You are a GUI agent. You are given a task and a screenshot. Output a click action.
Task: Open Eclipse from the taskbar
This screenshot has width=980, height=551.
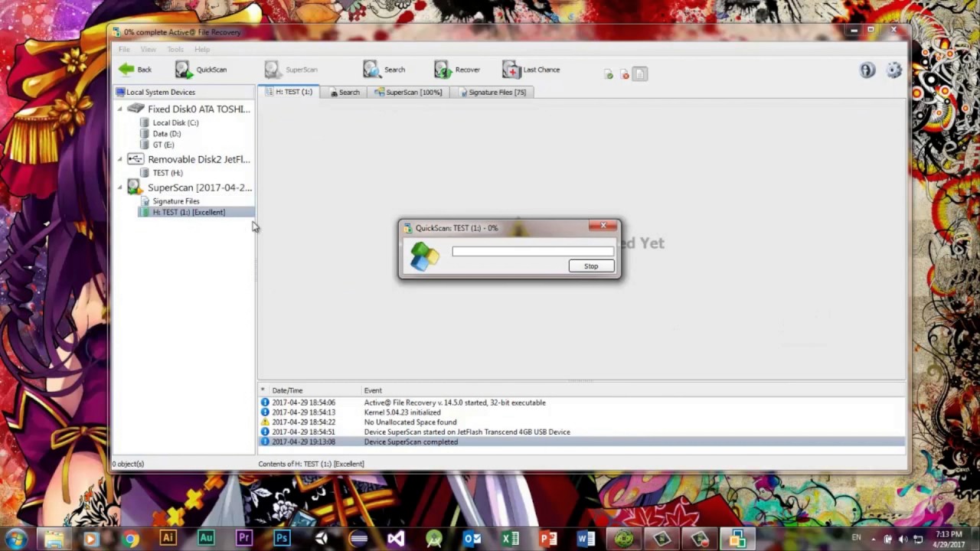pyautogui.click(x=358, y=539)
